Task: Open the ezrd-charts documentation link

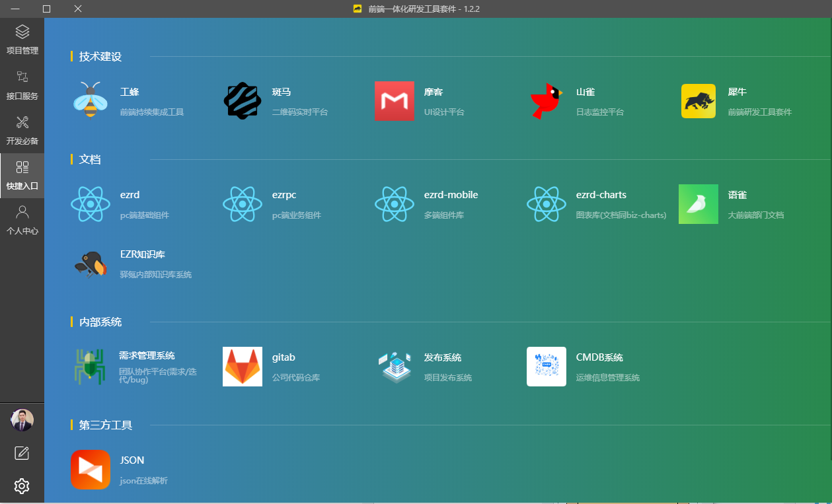Action: pyautogui.click(x=601, y=196)
